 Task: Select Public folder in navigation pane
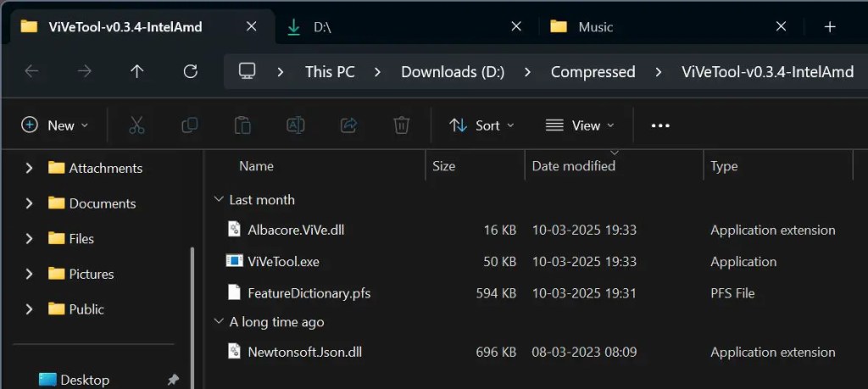click(86, 309)
